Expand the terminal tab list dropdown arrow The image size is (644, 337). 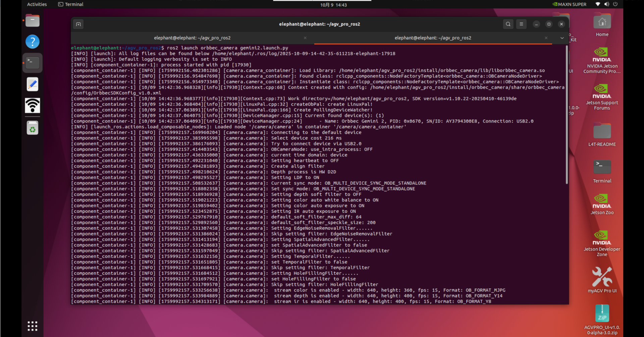(562, 38)
